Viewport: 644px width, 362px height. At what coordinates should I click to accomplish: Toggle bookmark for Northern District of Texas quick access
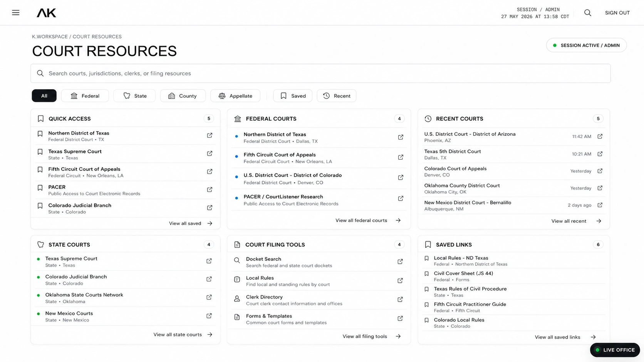coord(40,134)
